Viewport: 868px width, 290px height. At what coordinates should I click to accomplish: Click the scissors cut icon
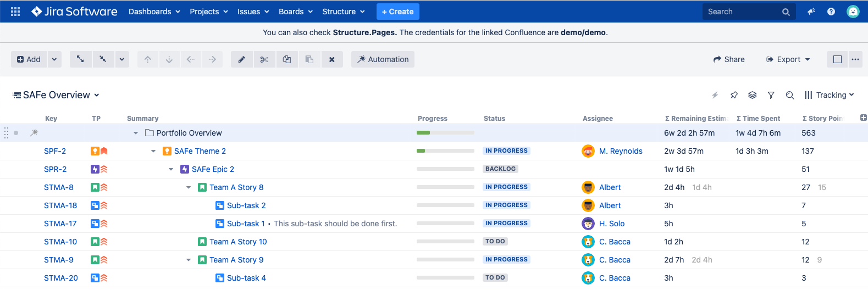coord(264,59)
